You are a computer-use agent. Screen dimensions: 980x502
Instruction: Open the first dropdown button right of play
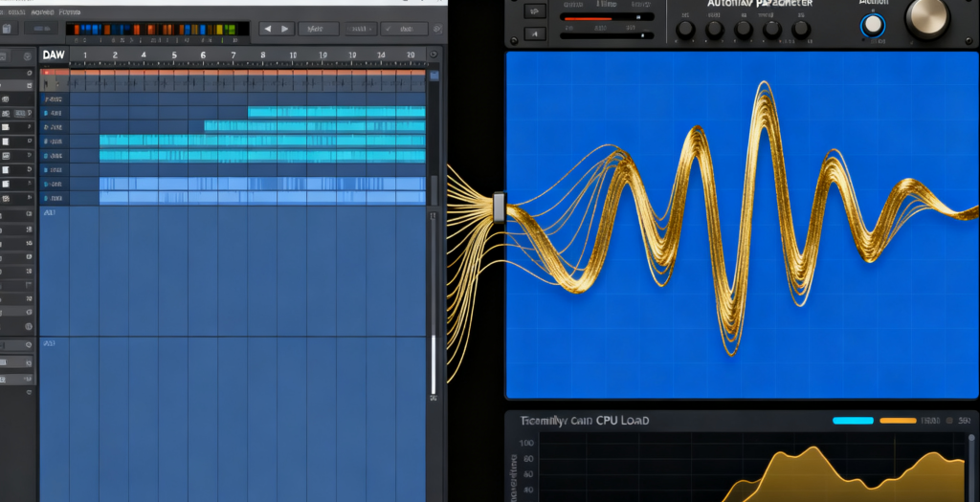(x=317, y=29)
